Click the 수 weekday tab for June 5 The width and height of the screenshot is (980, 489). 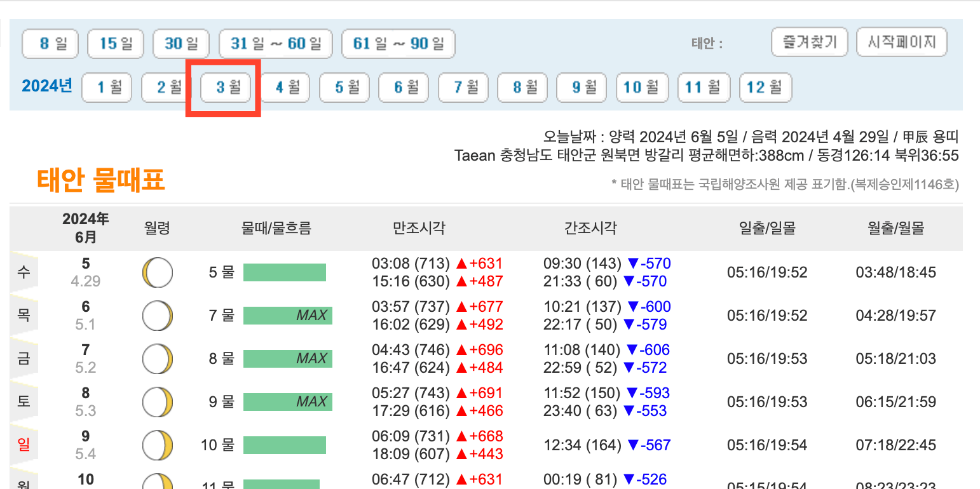coord(24,272)
